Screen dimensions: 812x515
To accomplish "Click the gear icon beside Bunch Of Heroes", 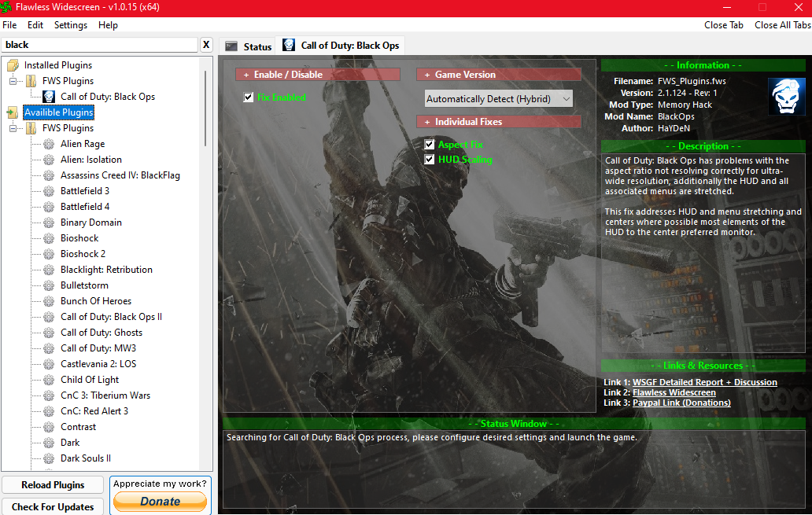I will pyautogui.click(x=50, y=301).
